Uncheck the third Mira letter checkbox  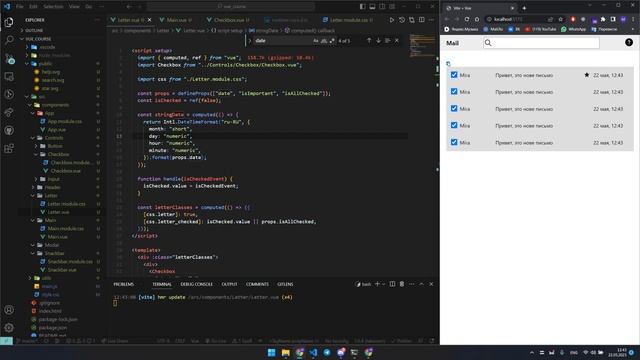[454, 109]
